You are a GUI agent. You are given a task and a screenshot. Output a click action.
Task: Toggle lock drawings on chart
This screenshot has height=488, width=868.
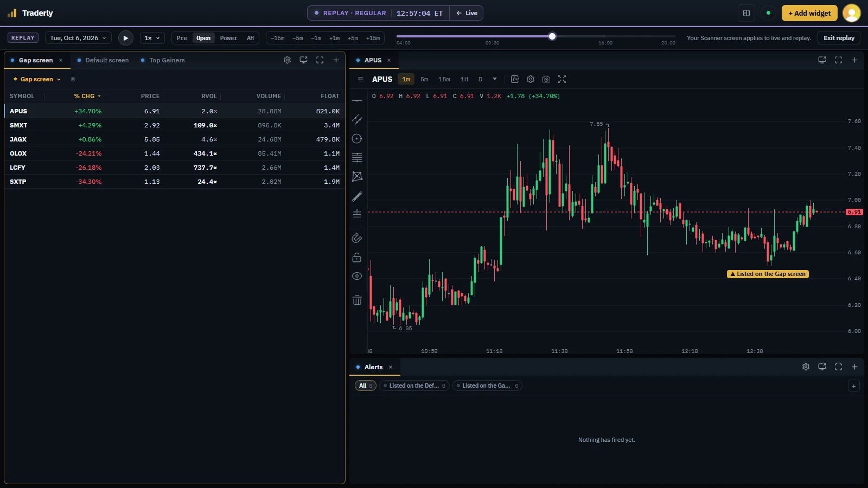click(357, 257)
